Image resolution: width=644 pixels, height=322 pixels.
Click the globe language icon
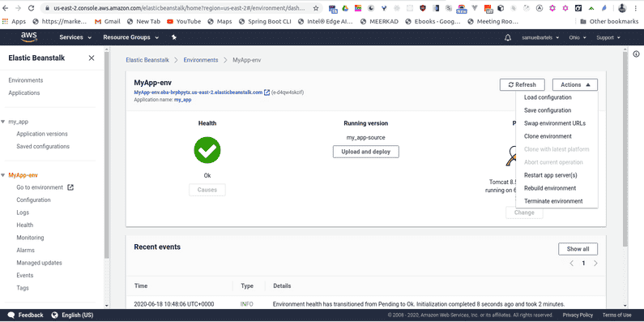click(54, 315)
